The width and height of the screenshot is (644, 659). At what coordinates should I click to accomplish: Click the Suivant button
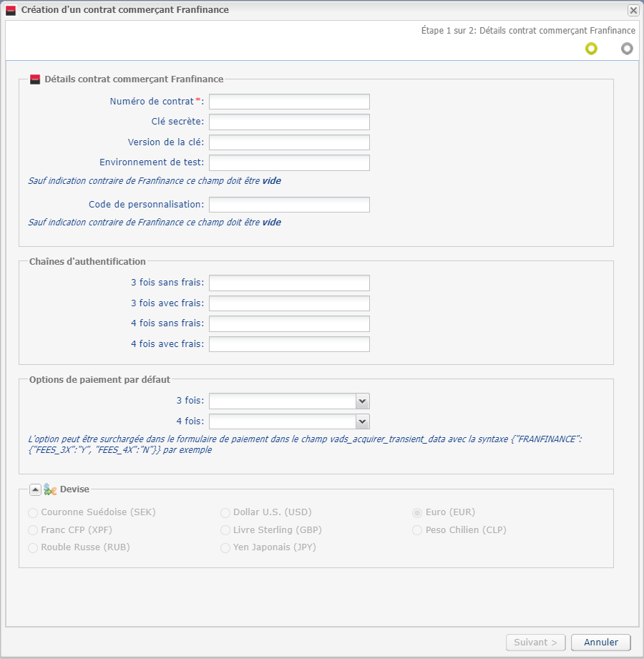point(535,643)
